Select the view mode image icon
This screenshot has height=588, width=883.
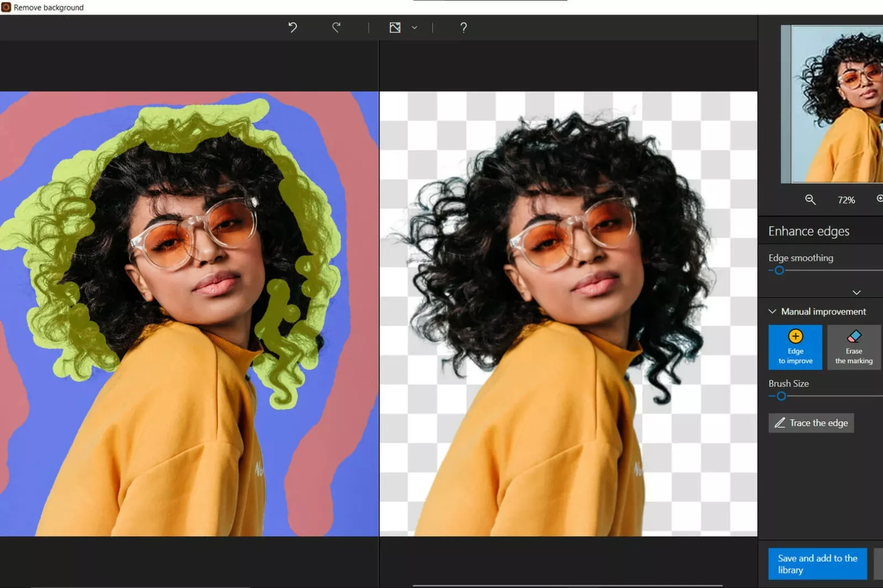click(x=395, y=27)
